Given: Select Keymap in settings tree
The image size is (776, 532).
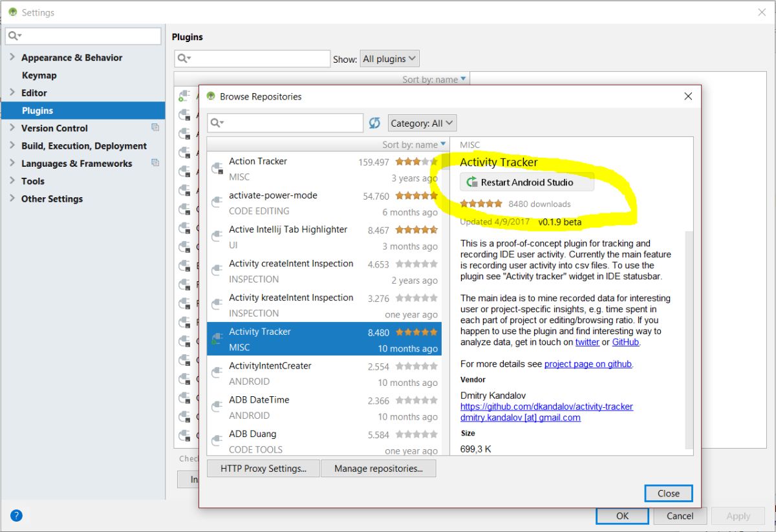Looking at the screenshot, I should (39, 75).
